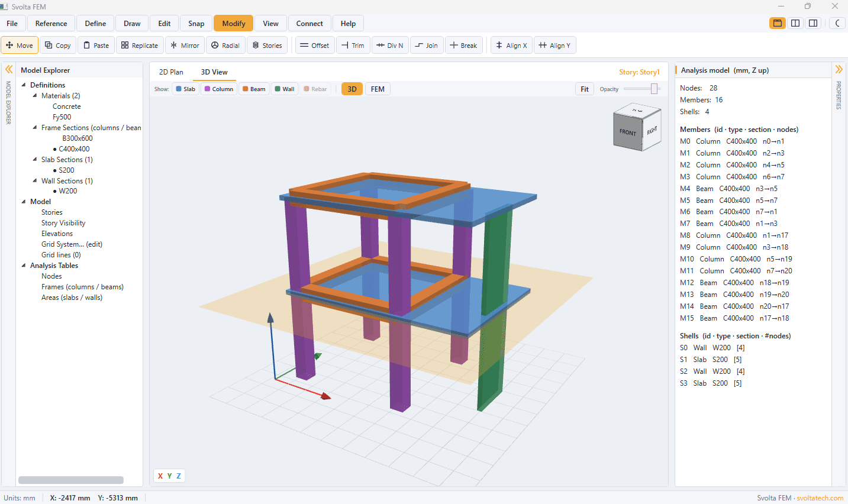Screen dimensions: 848x504
Task: Select the 3D View tab
Action: click(214, 72)
